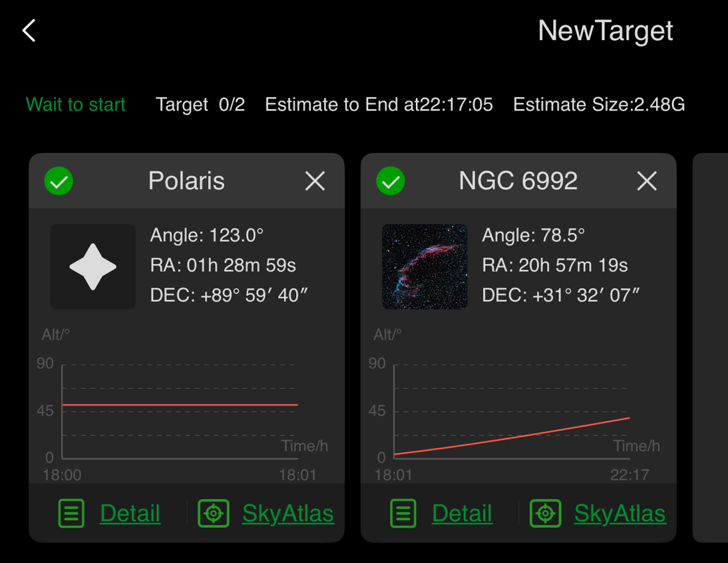This screenshot has width=728, height=563.
Task: Select the Polaris star thumbnail
Action: [93, 266]
